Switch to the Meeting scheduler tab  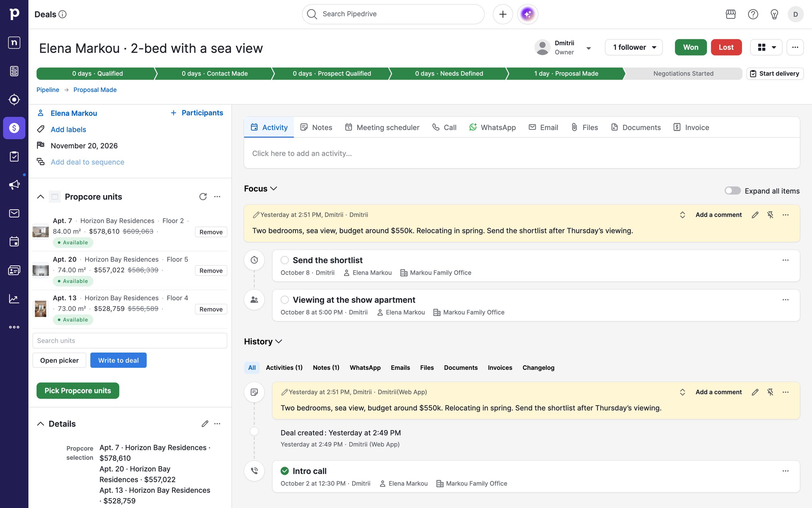pyautogui.click(x=382, y=127)
